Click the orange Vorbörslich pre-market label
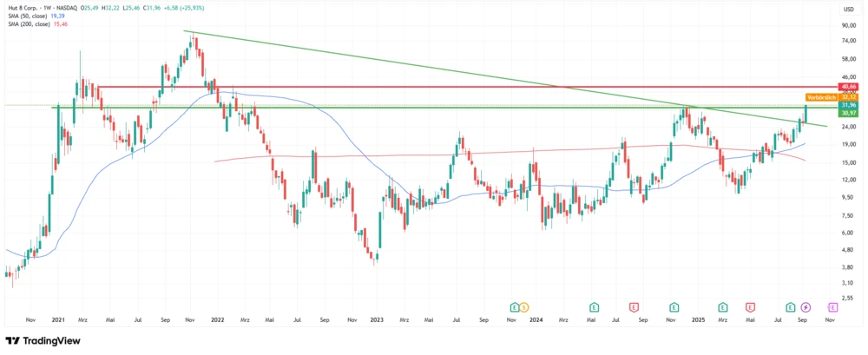 pos(820,96)
